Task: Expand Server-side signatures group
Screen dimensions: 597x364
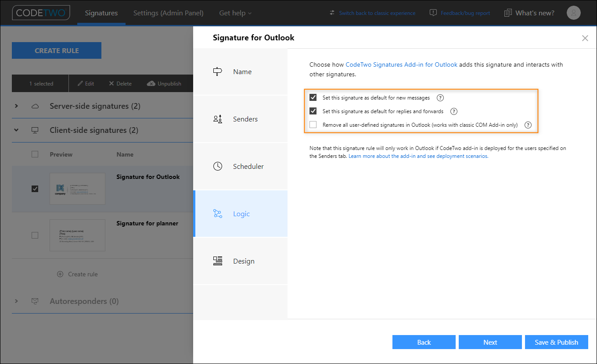Action: (x=16, y=106)
